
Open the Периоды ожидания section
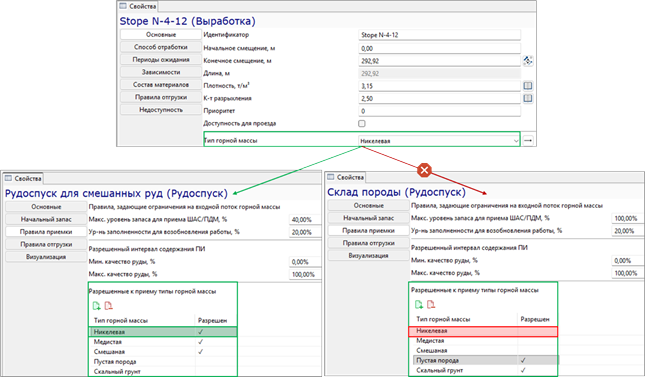pos(161,60)
